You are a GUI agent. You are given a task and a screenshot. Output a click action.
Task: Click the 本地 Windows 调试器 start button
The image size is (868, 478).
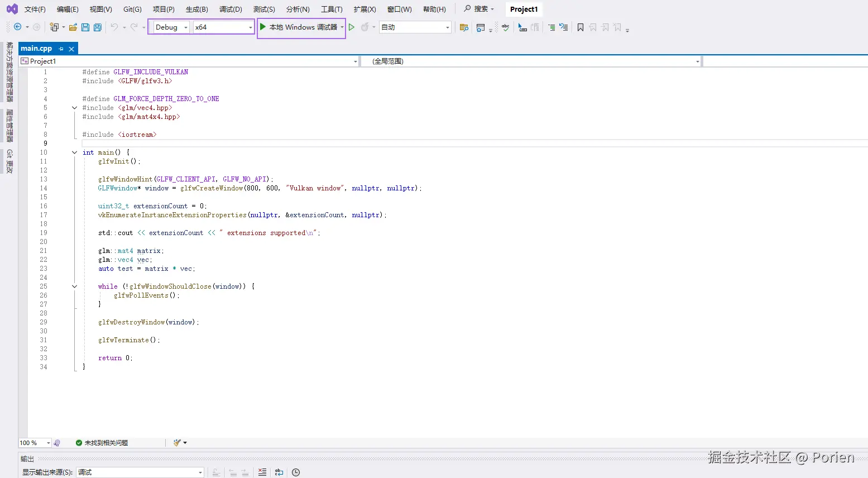point(299,27)
